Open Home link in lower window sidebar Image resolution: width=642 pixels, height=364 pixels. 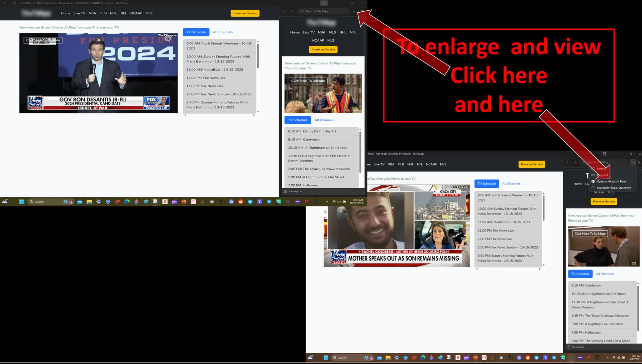tap(577, 184)
